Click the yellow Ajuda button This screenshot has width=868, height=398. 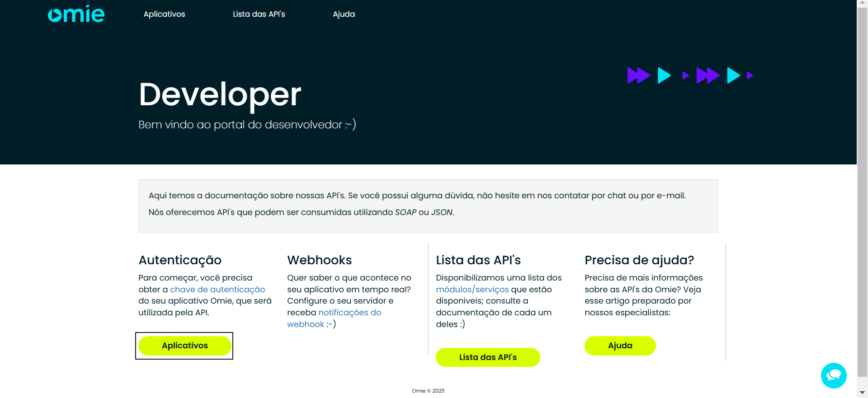pyautogui.click(x=620, y=346)
